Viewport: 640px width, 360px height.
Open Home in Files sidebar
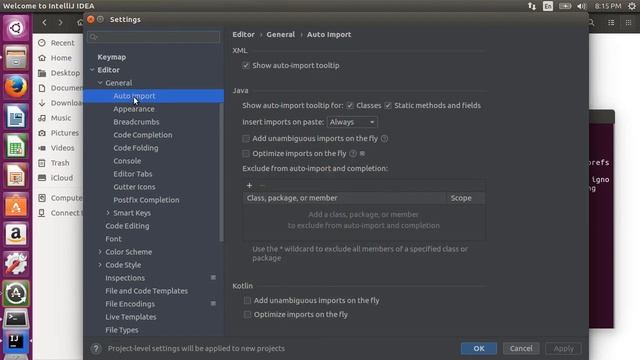click(x=61, y=58)
